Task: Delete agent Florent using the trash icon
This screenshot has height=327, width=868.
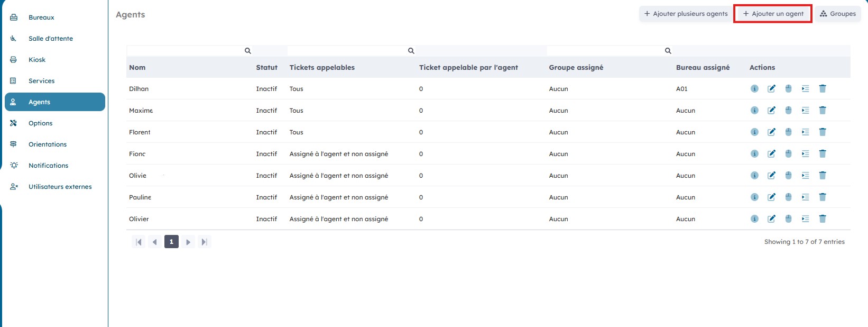Action: pos(823,132)
